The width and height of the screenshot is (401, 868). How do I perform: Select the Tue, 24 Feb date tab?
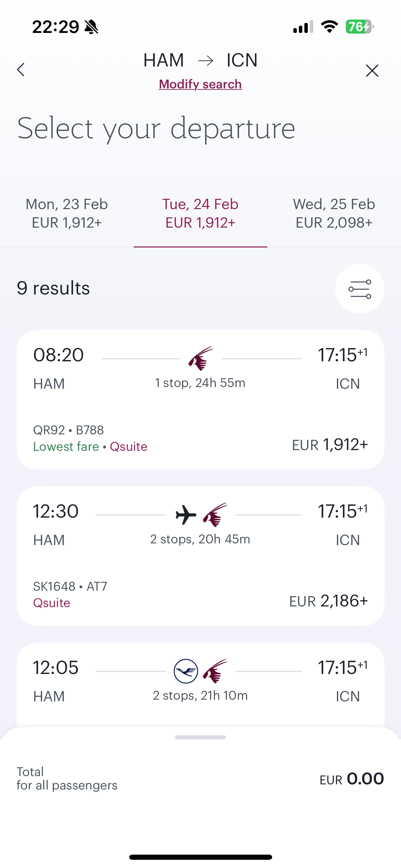(x=200, y=213)
